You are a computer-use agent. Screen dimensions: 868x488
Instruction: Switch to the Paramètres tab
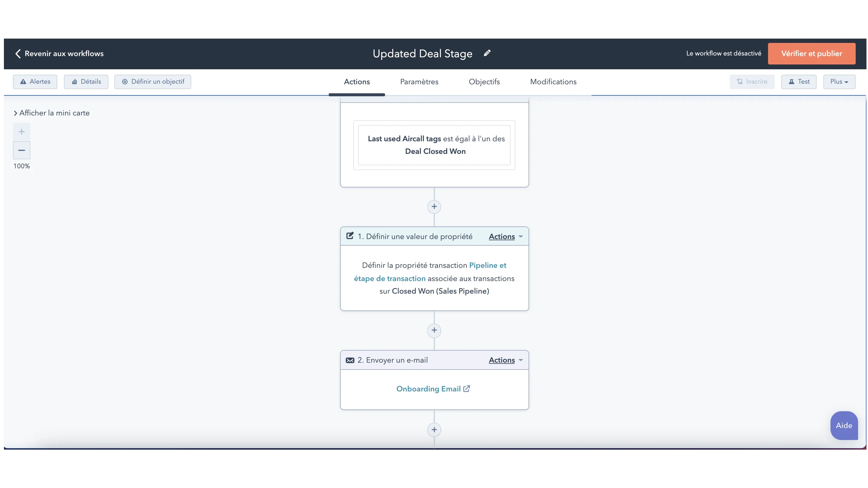(x=419, y=82)
